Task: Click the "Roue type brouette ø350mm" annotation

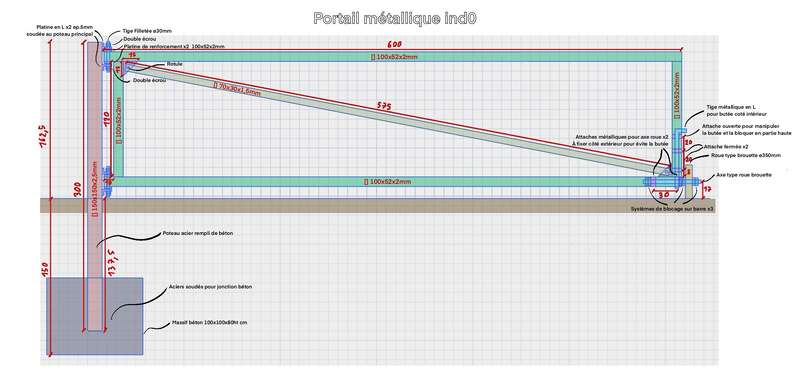Action: (x=746, y=155)
